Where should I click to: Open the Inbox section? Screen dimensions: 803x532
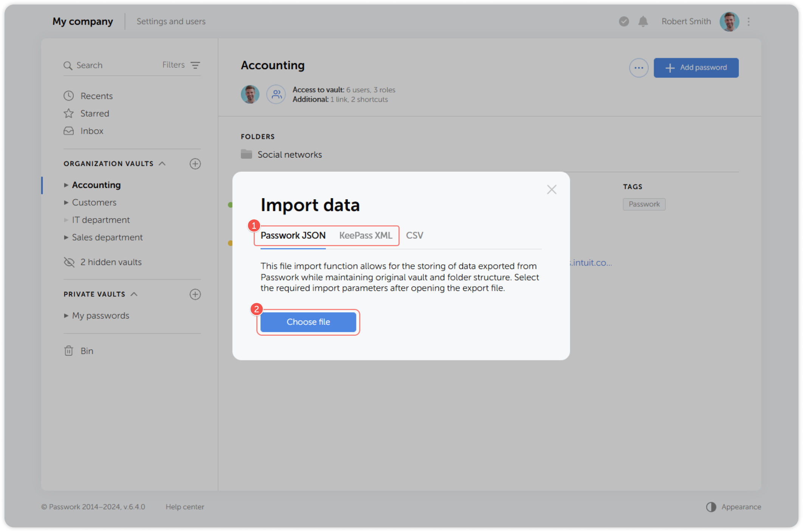point(91,131)
